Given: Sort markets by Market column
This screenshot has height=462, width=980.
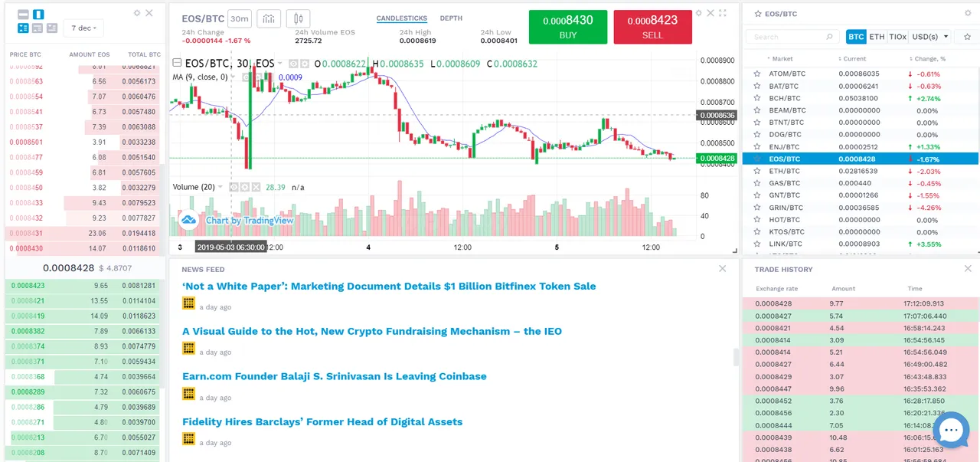Looking at the screenshot, I should (779, 58).
